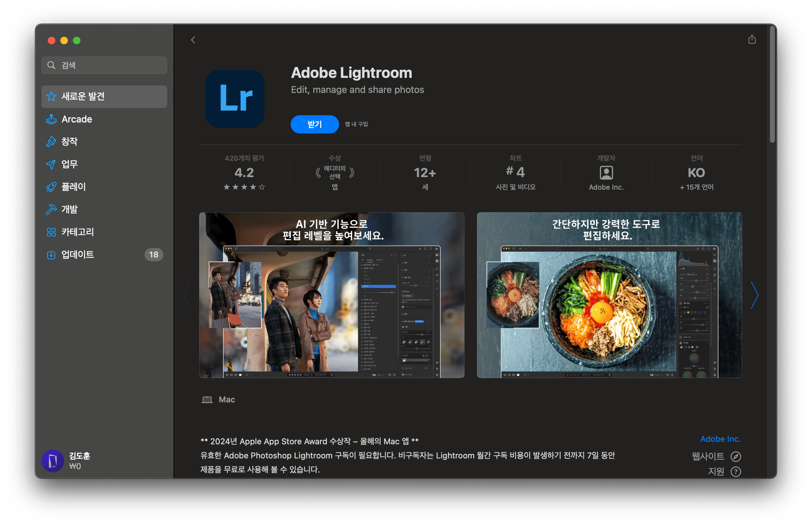Click the four-star rating row
The height and width of the screenshot is (525, 812).
[244, 187]
